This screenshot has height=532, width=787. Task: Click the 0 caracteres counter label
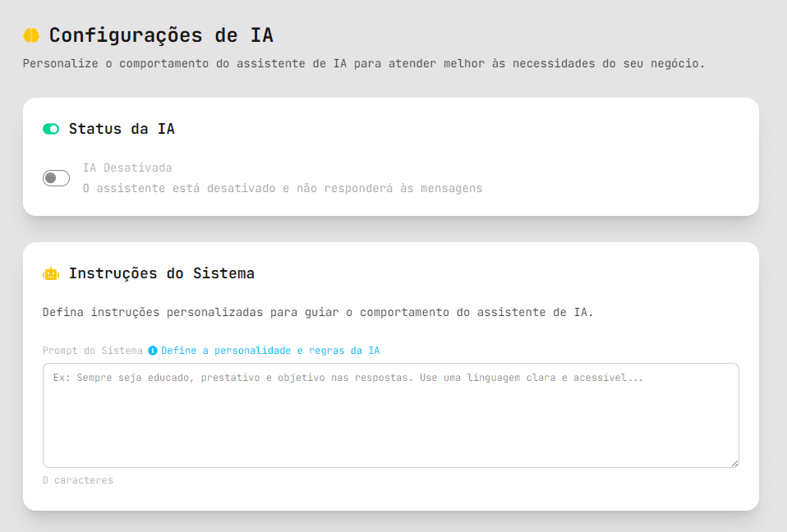[78, 479]
